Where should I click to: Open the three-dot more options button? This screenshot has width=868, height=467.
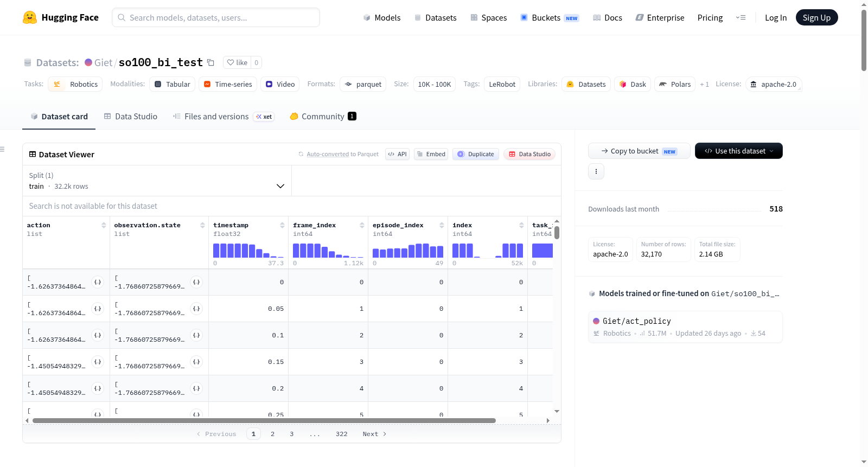pos(596,171)
